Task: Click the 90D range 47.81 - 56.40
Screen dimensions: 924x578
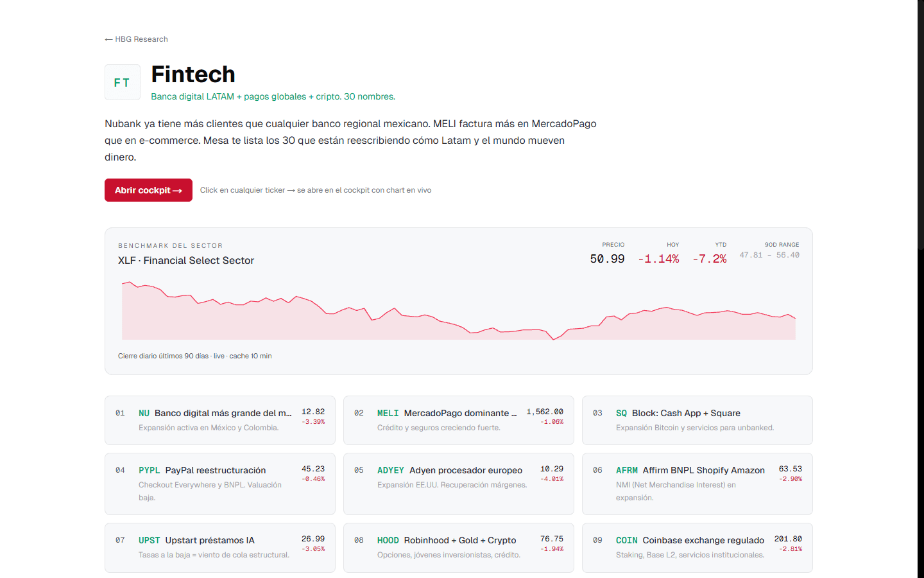Action: click(769, 255)
